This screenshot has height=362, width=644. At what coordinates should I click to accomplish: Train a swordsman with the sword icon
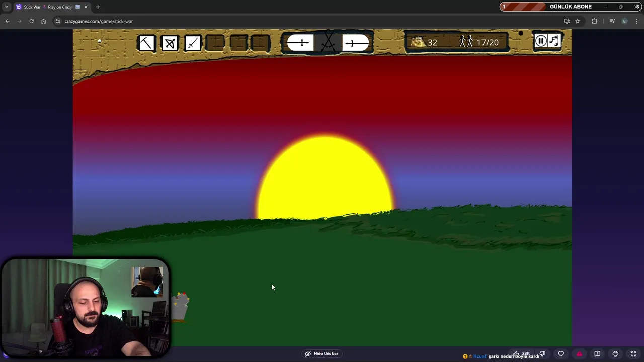coord(193,43)
